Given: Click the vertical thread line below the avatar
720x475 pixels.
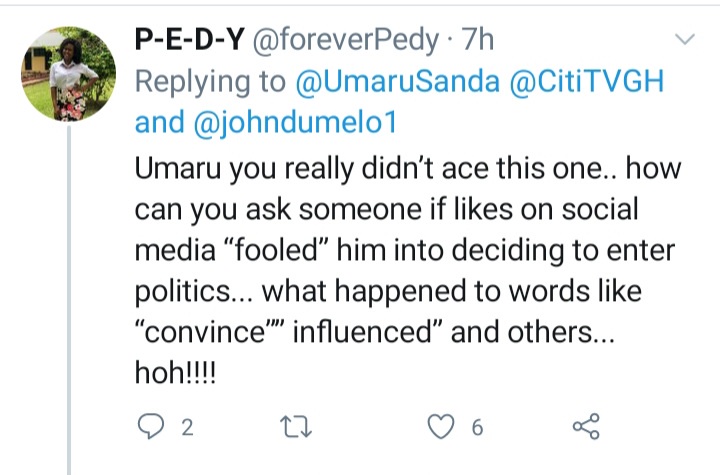Looking at the screenshot, I should 69,300.
